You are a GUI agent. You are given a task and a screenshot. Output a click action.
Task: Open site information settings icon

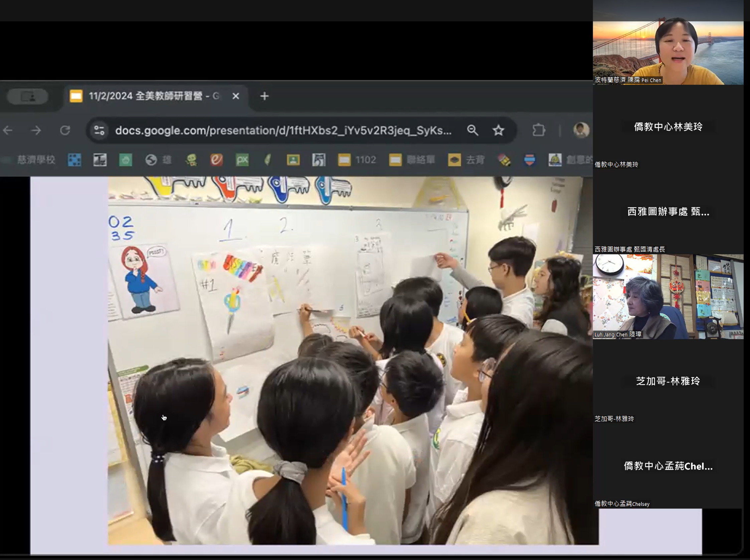[99, 131]
